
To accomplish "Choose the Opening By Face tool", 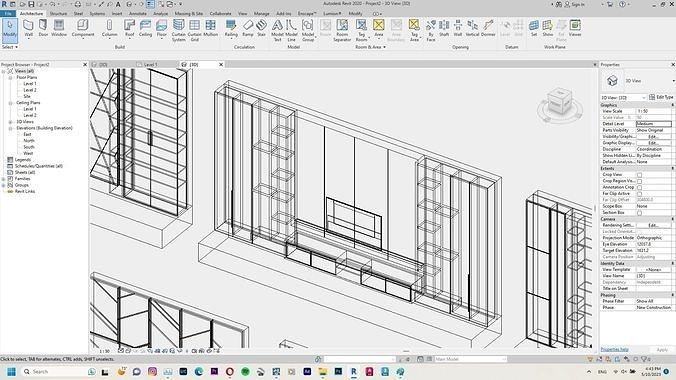I will [431, 30].
